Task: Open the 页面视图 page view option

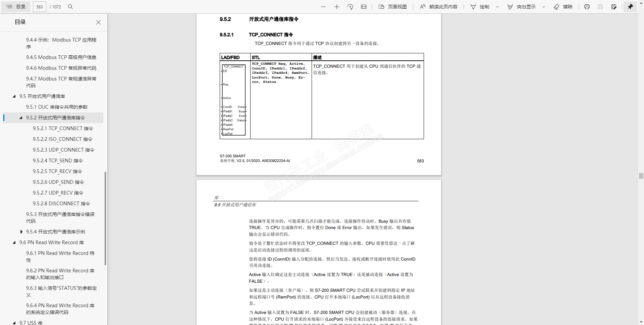Action: [x=392, y=7]
